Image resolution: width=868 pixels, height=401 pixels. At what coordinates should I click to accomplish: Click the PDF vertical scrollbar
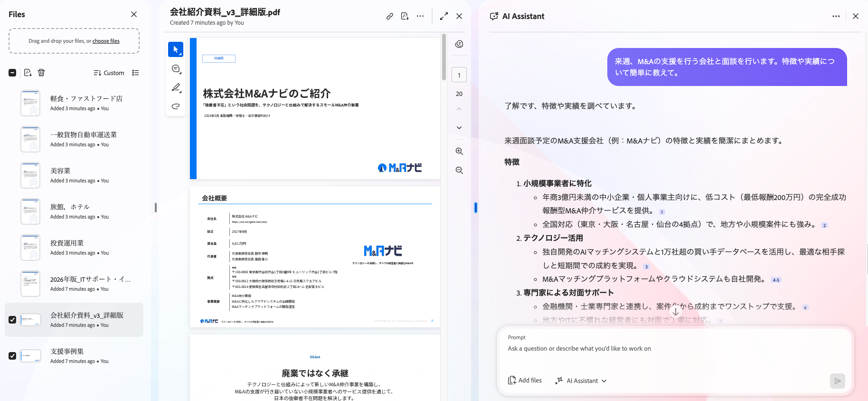(444, 57)
